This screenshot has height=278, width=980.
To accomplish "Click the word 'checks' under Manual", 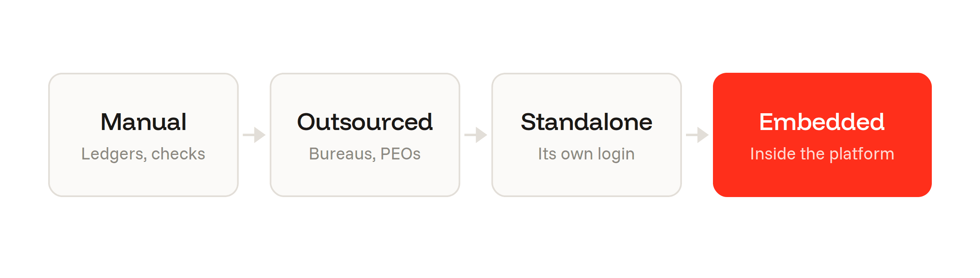I will (x=178, y=154).
